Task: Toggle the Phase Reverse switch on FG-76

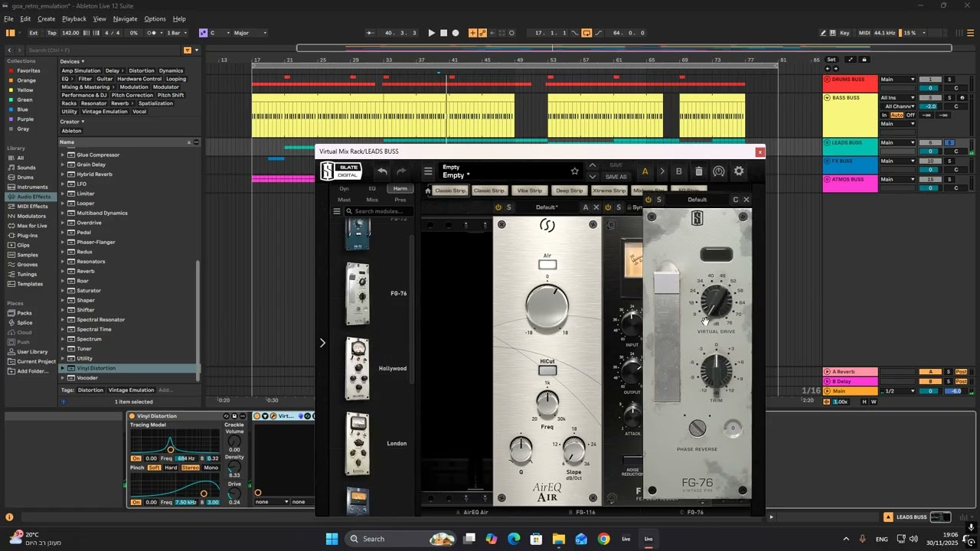Action: [697, 428]
